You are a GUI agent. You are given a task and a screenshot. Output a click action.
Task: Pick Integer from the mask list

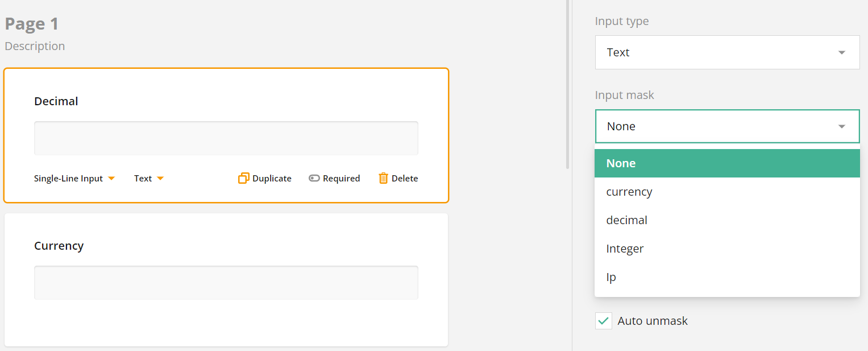point(727,249)
